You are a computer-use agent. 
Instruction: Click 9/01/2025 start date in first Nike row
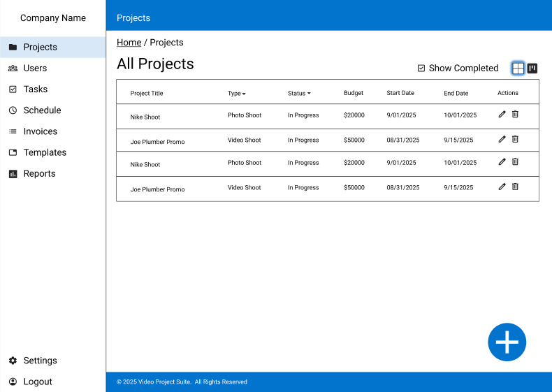point(401,115)
